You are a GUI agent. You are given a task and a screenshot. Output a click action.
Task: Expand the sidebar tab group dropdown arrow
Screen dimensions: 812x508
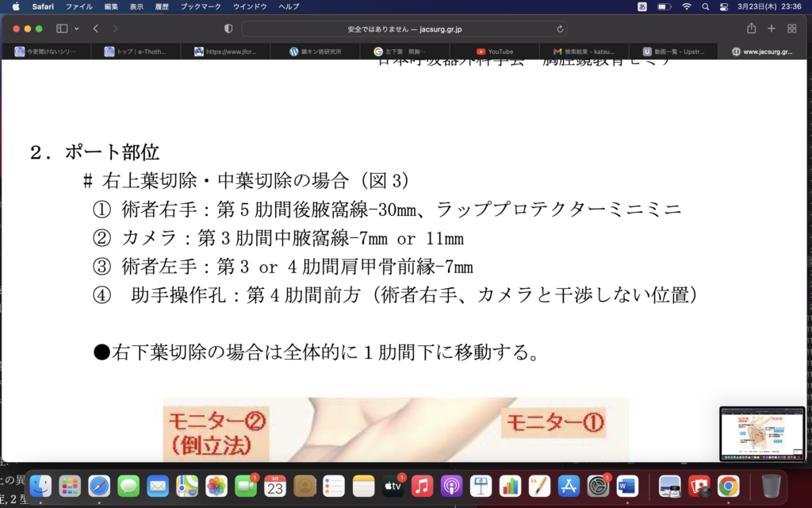point(77,29)
